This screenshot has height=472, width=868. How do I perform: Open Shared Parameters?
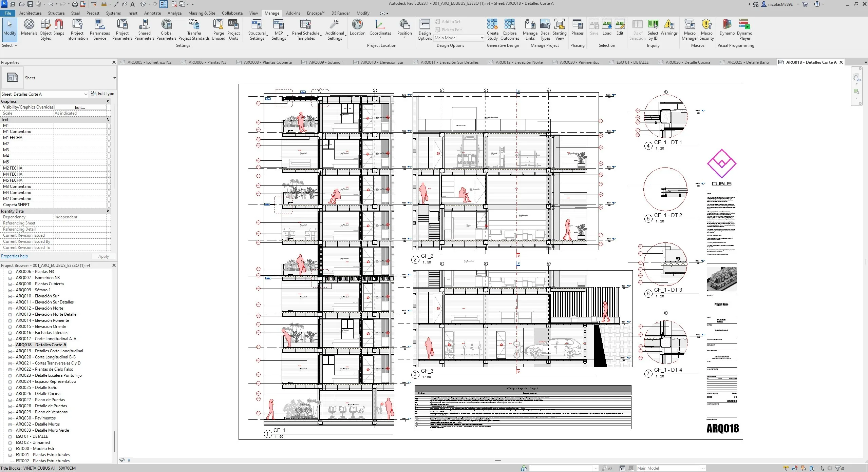[x=144, y=29]
